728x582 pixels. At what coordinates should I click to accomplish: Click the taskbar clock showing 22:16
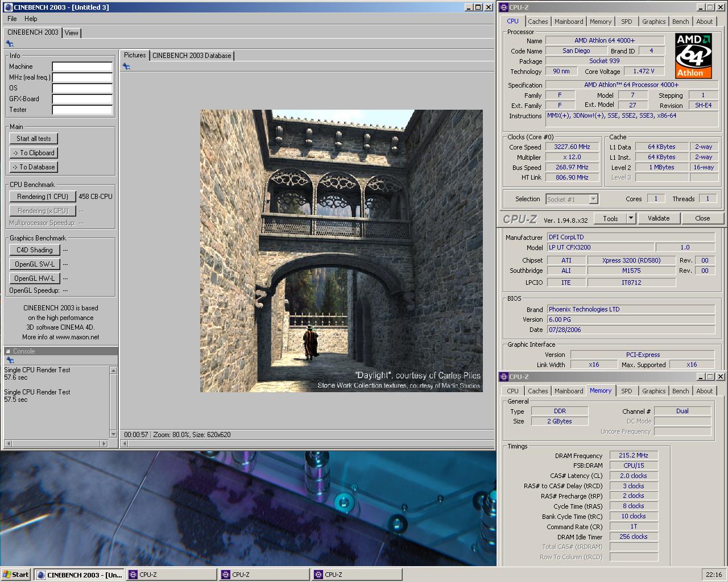714,575
